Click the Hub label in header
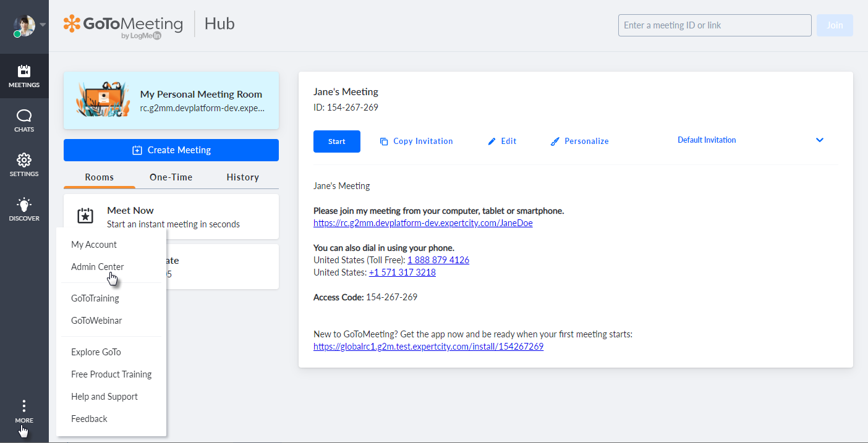Viewport: 868px width, 443px height. (x=219, y=25)
